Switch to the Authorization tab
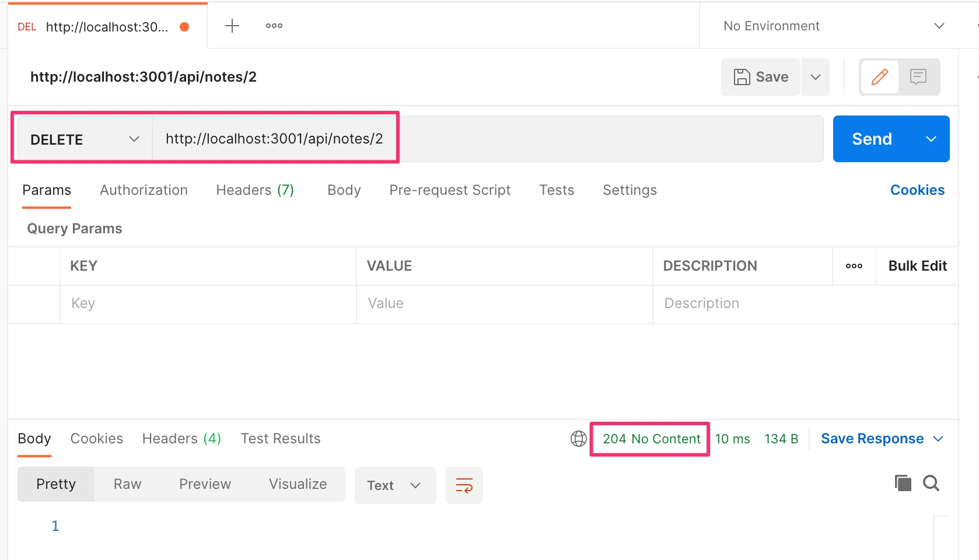The image size is (979, 560). click(x=144, y=190)
